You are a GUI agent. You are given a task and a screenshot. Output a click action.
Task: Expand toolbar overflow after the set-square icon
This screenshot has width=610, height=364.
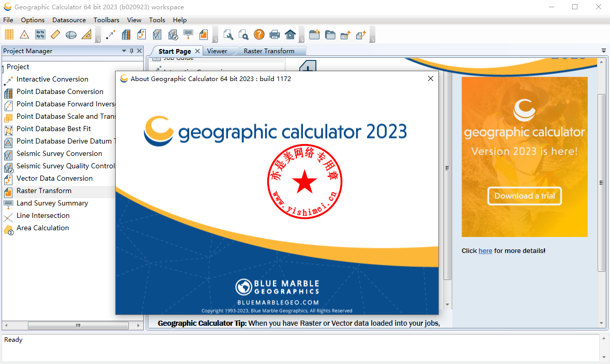pos(98,40)
